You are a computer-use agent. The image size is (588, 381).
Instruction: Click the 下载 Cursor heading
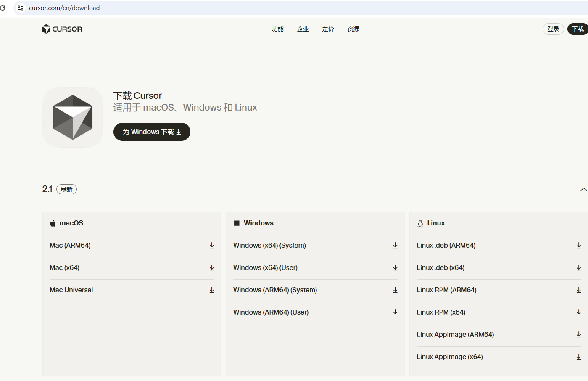coord(137,95)
